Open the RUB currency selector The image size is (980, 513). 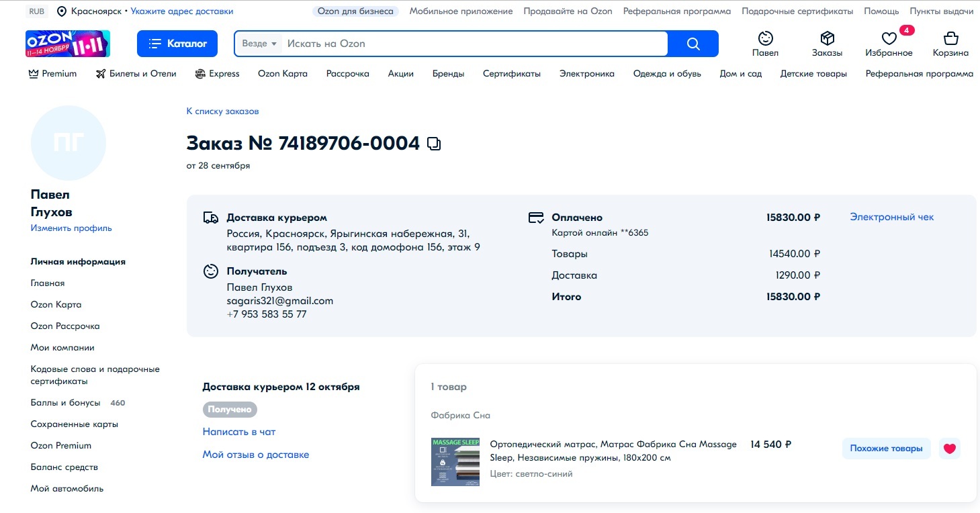click(x=36, y=11)
